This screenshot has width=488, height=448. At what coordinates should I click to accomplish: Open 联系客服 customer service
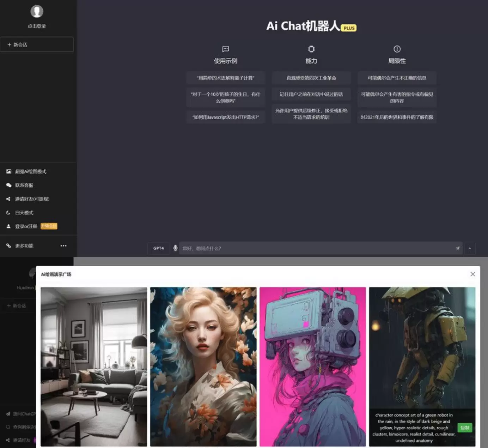point(24,185)
